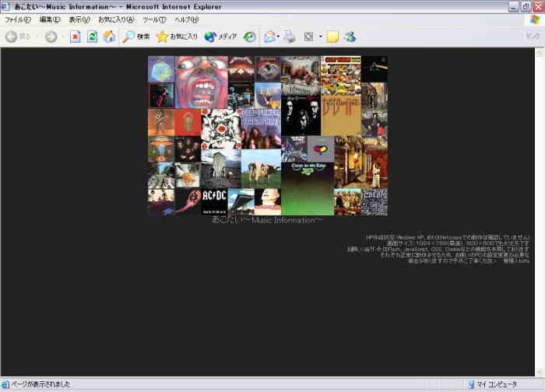
Task: Click the King Crimson screaming face album cover
Action: 202,82
